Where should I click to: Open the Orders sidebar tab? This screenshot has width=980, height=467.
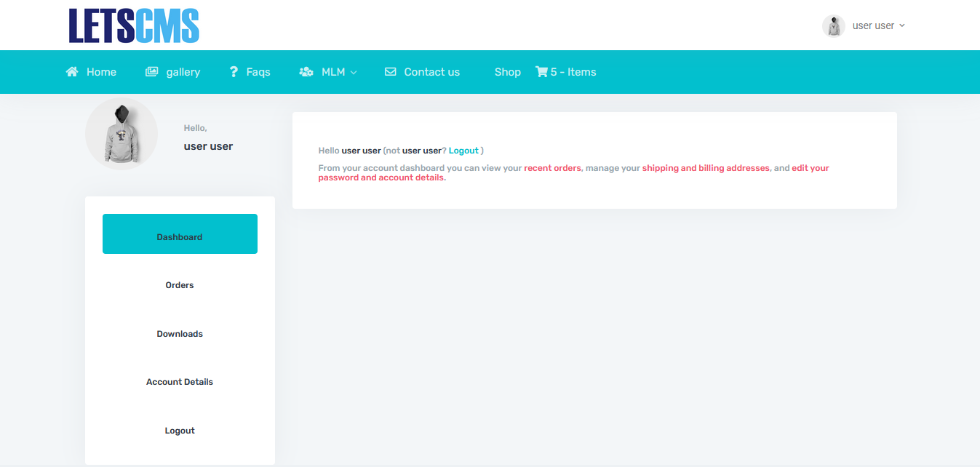point(180,285)
